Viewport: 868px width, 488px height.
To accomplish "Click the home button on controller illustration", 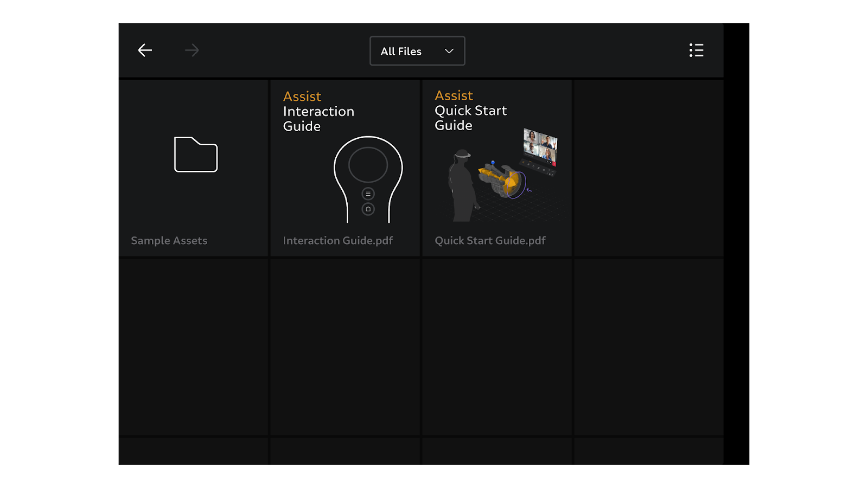I will 368,209.
